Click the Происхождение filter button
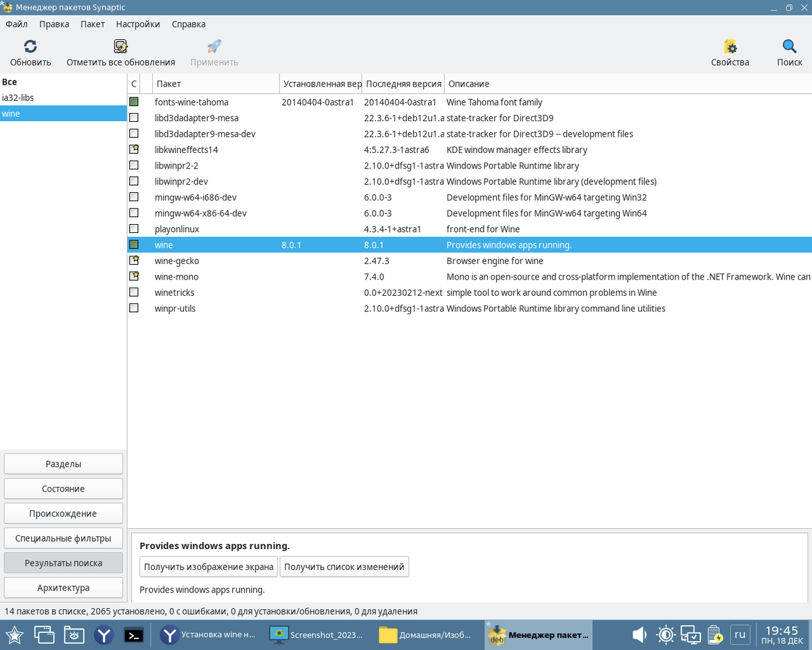The image size is (812, 650). pos(64,513)
